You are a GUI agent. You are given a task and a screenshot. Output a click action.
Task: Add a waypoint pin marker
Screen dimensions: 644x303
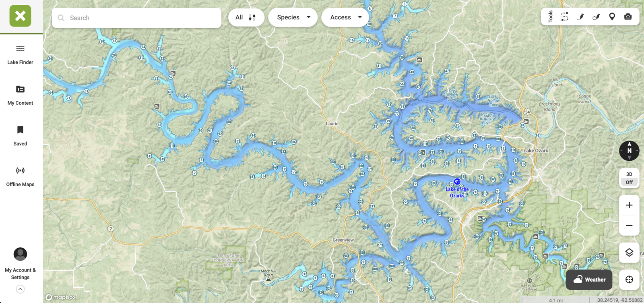point(612,17)
